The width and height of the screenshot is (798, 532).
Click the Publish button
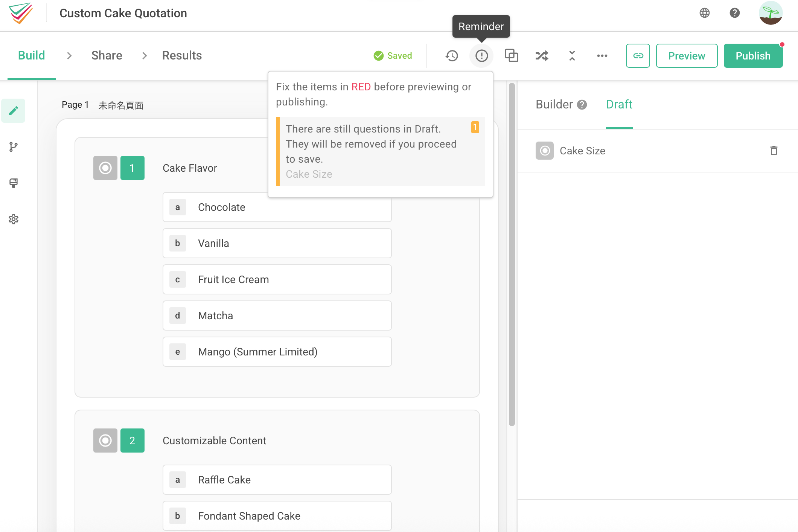(753, 56)
